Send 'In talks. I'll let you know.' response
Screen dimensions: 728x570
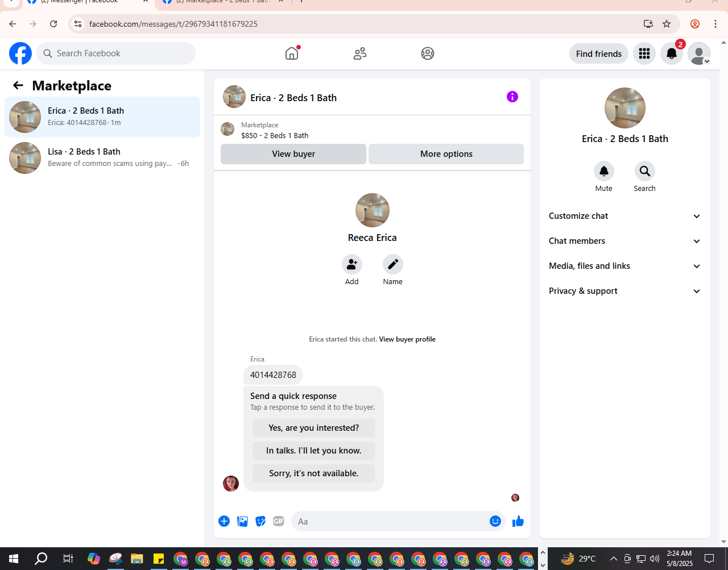(x=314, y=451)
